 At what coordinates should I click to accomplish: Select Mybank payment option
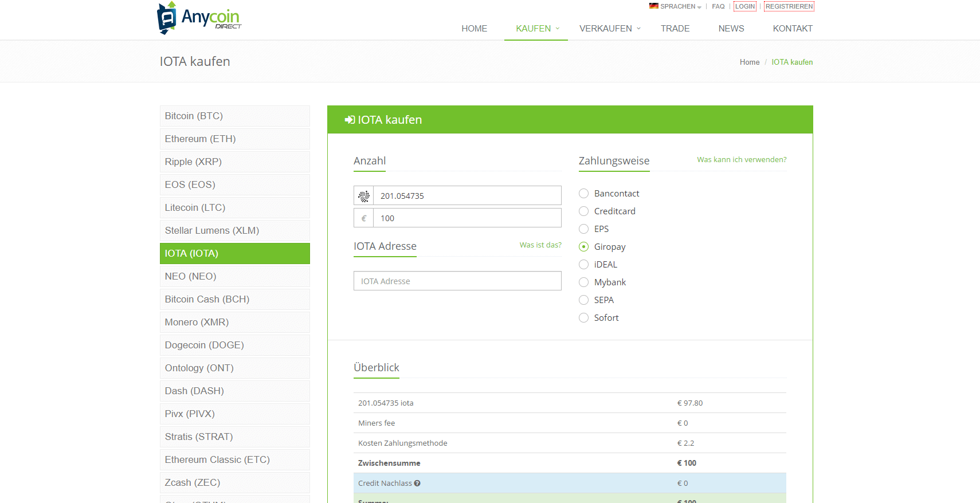[583, 282]
